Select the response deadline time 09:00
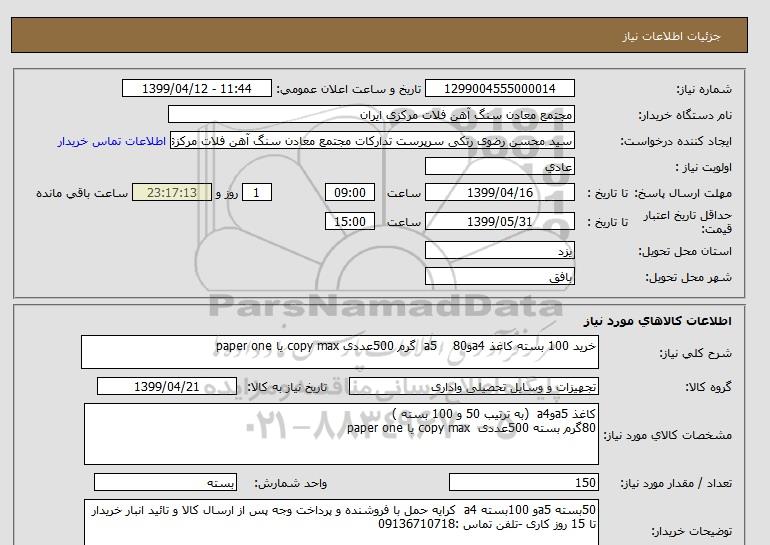This screenshot has height=545, width=770. coord(350,192)
